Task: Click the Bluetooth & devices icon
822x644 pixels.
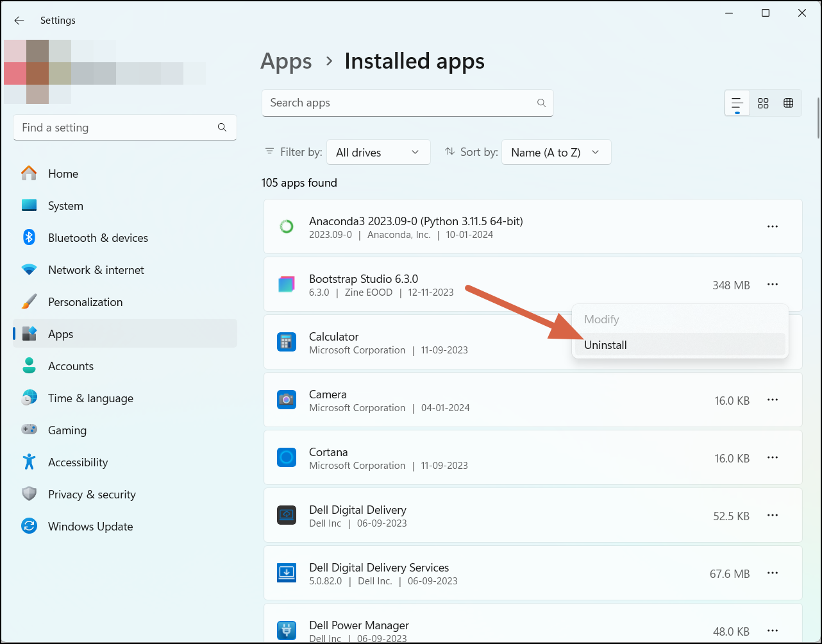Action: click(29, 237)
